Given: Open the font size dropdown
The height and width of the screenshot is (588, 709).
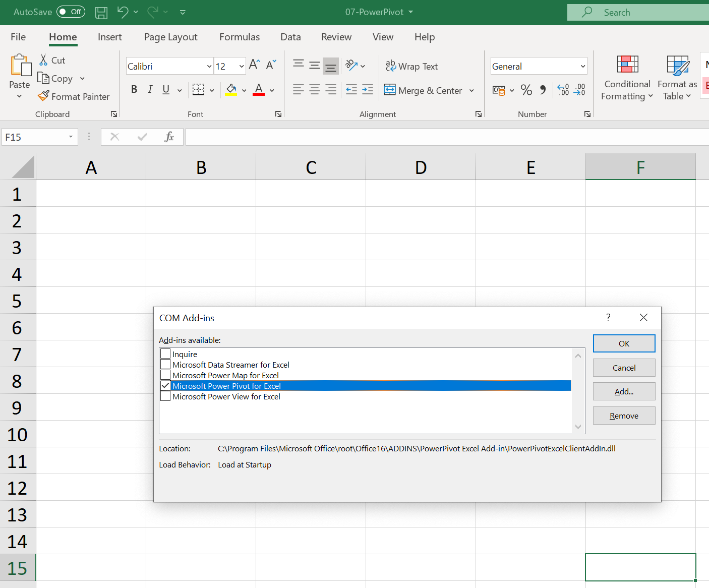Looking at the screenshot, I should click(x=242, y=66).
